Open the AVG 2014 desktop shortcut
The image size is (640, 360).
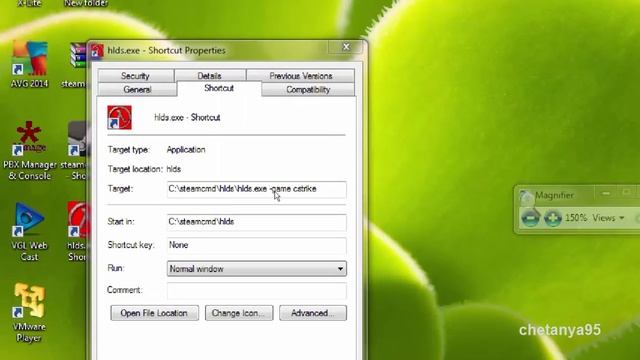(29, 64)
